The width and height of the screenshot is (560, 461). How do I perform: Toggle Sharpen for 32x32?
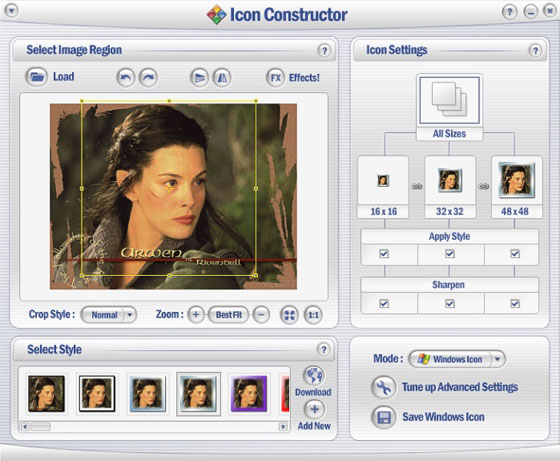(x=450, y=304)
